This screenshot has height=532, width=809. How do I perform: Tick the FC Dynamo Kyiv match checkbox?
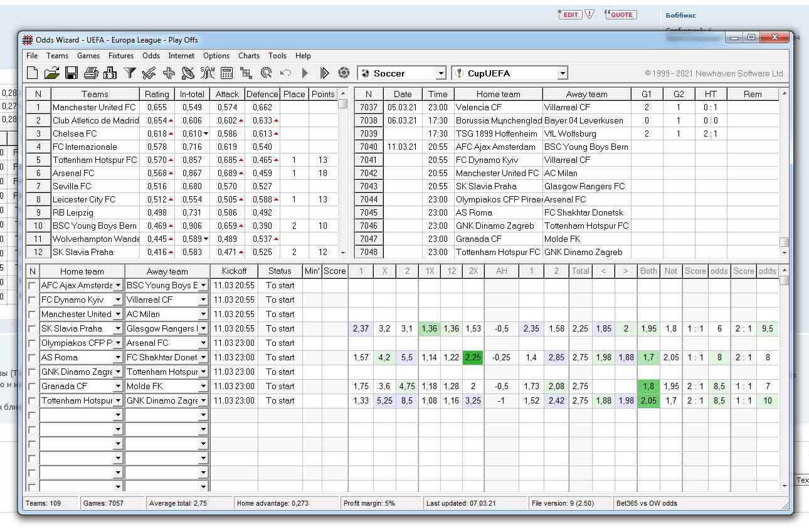click(x=33, y=300)
